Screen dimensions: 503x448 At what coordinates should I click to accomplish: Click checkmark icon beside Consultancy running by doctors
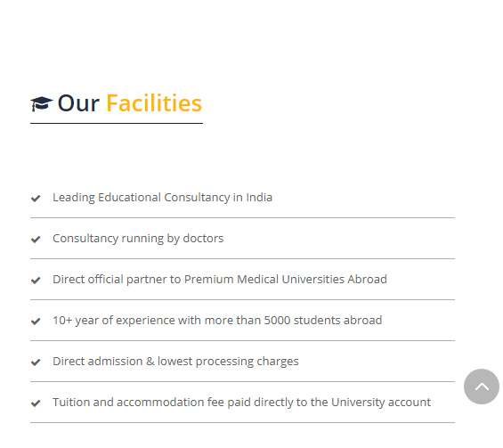(36, 240)
